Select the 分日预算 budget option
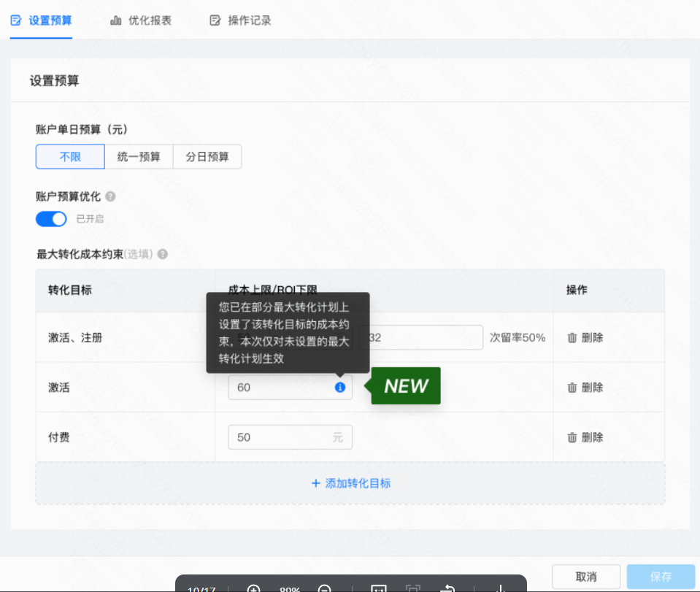The height and width of the screenshot is (592, 700). 207,156
